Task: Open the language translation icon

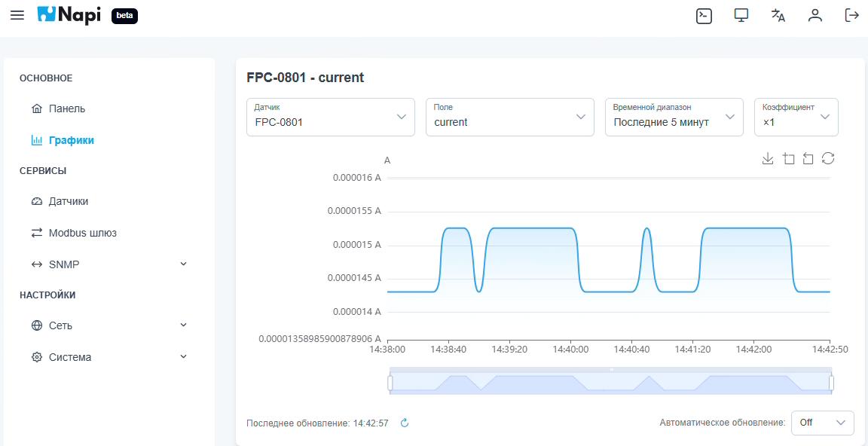Action: pyautogui.click(x=778, y=16)
